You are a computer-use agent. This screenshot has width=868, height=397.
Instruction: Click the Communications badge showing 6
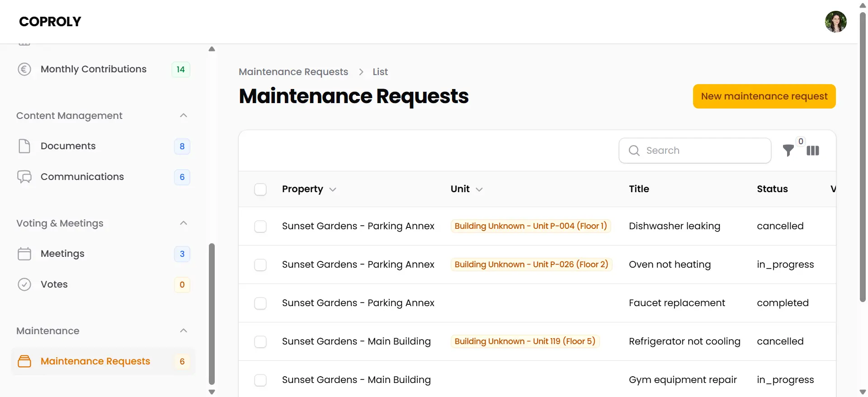pos(182,177)
